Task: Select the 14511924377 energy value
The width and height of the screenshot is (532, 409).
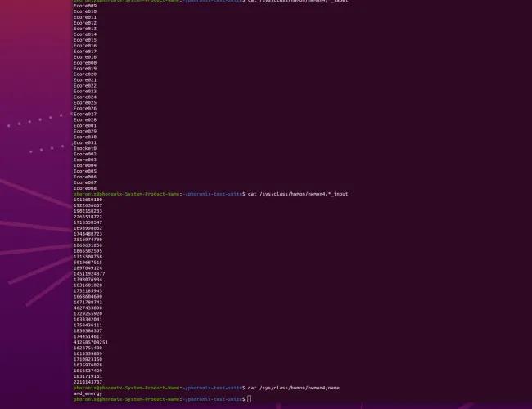Action: click(x=89, y=274)
